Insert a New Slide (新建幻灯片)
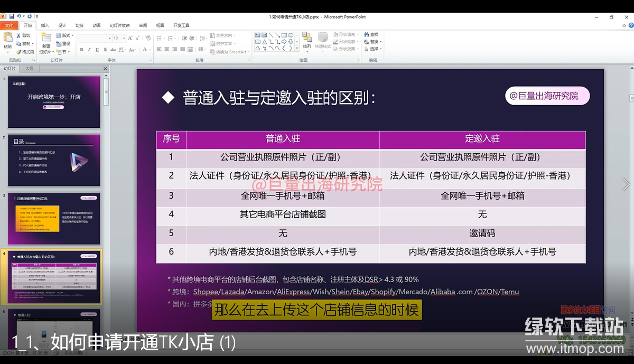This screenshot has height=364, width=634. [x=46, y=39]
